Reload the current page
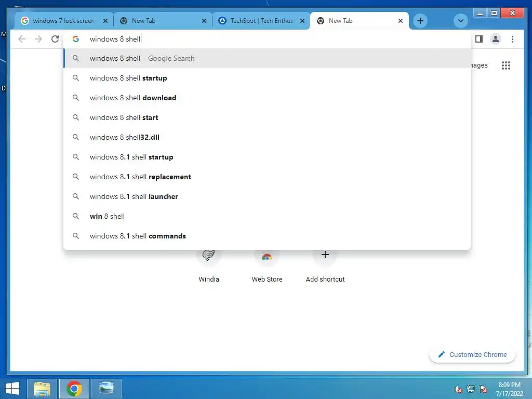532x399 pixels. tap(55, 39)
